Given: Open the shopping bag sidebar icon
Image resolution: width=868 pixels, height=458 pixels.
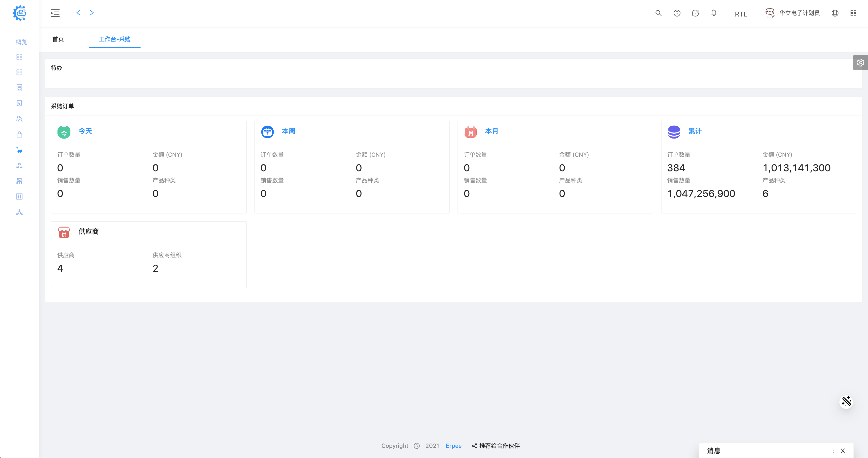Looking at the screenshot, I should pyautogui.click(x=19, y=135).
